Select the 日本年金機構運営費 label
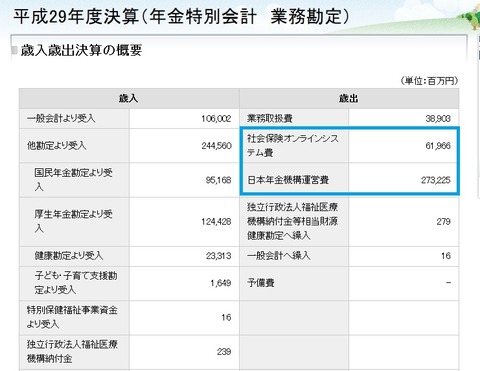The image size is (480, 371). tap(288, 180)
